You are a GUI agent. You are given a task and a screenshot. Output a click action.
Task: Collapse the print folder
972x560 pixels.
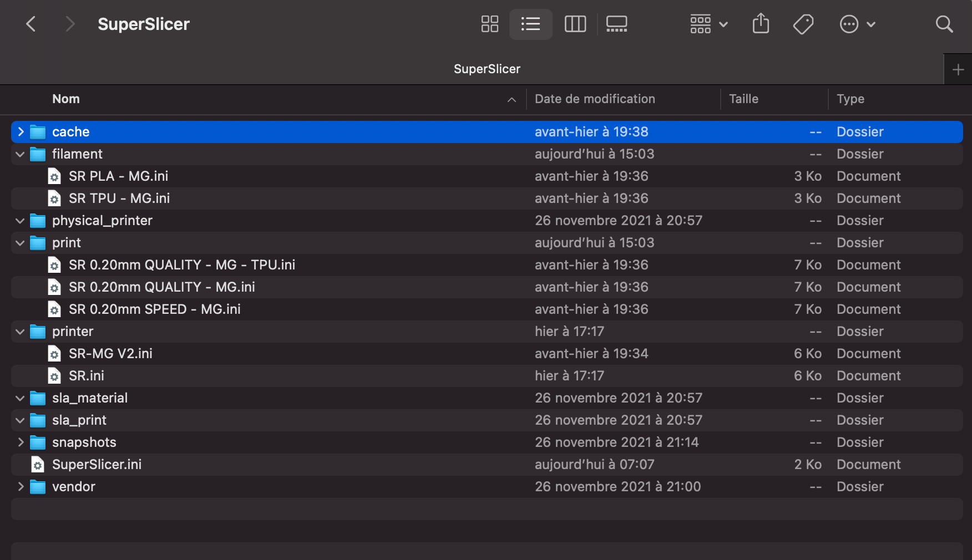coord(21,243)
